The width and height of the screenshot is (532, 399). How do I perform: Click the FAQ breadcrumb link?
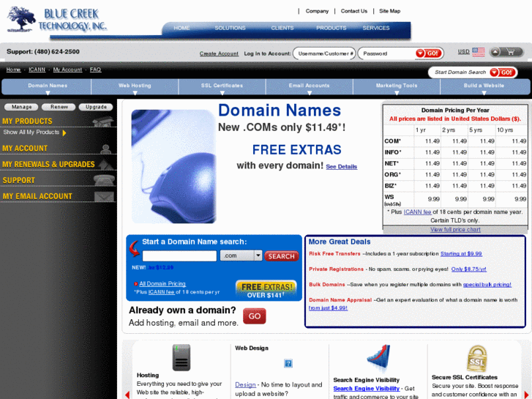(95, 70)
